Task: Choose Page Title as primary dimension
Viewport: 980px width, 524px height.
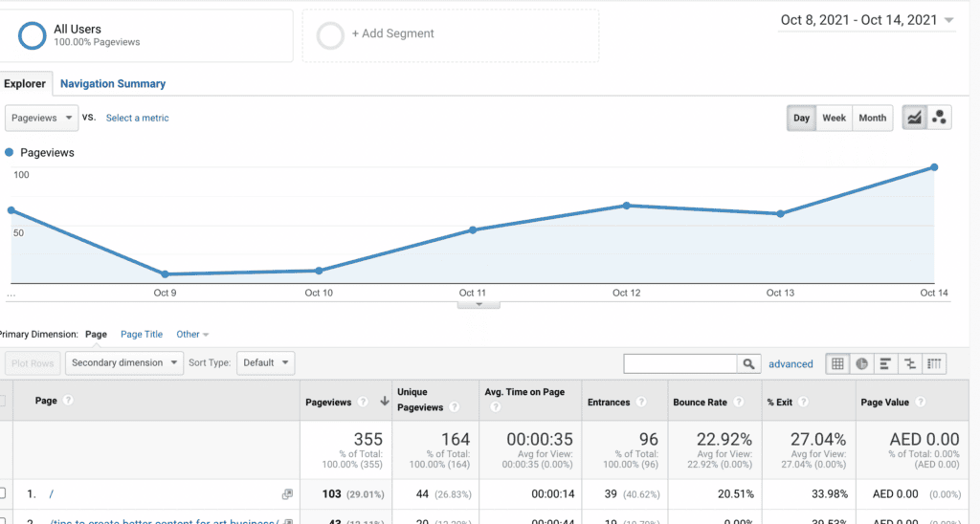Action: pos(142,334)
